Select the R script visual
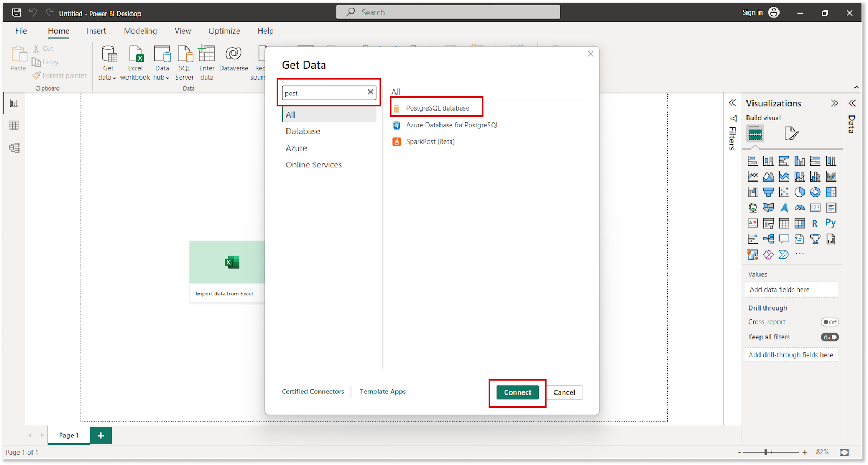Image resolution: width=868 pixels, height=465 pixels. pyautogui.click(x=815, y=223)
